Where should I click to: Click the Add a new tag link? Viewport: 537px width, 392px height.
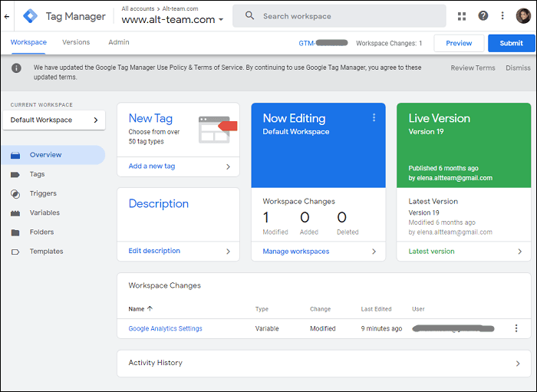pyautogui.click(x=152, y=166)
